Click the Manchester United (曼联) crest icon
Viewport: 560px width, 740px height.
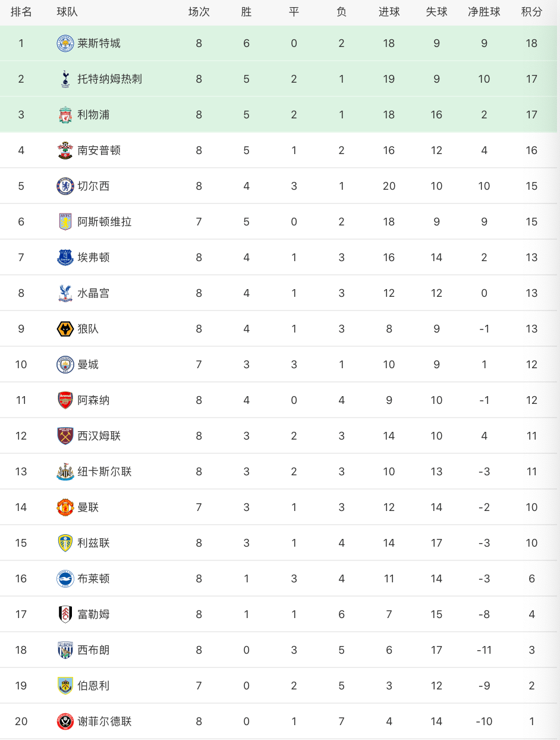coord(65,507)
